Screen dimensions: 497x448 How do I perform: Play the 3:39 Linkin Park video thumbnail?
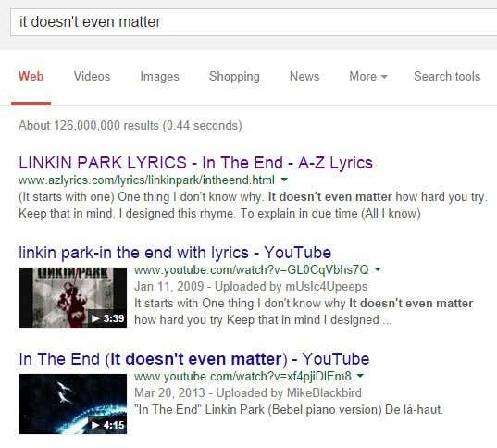click(73, 297)
